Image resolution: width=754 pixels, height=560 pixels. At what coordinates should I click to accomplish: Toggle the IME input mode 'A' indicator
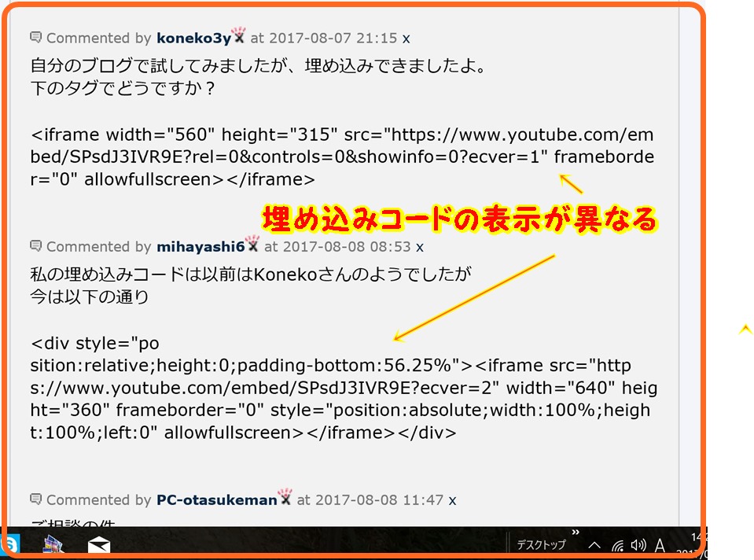[x=660, y=546]
